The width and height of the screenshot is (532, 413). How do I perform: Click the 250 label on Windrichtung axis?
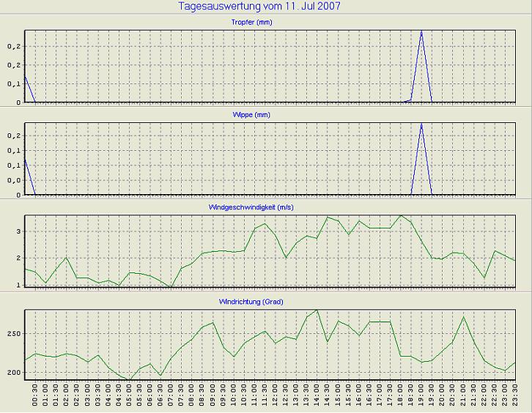[x=12, y=333]
